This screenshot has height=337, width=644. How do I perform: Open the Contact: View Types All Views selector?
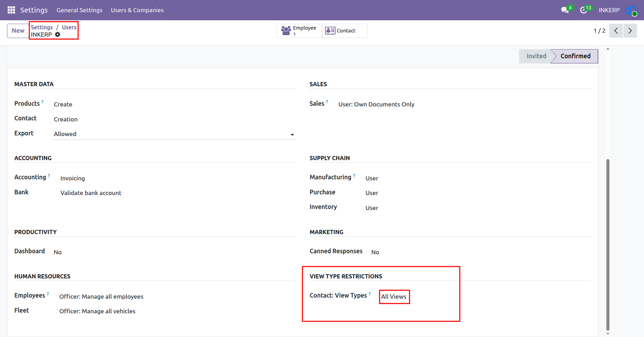point(394,297)
